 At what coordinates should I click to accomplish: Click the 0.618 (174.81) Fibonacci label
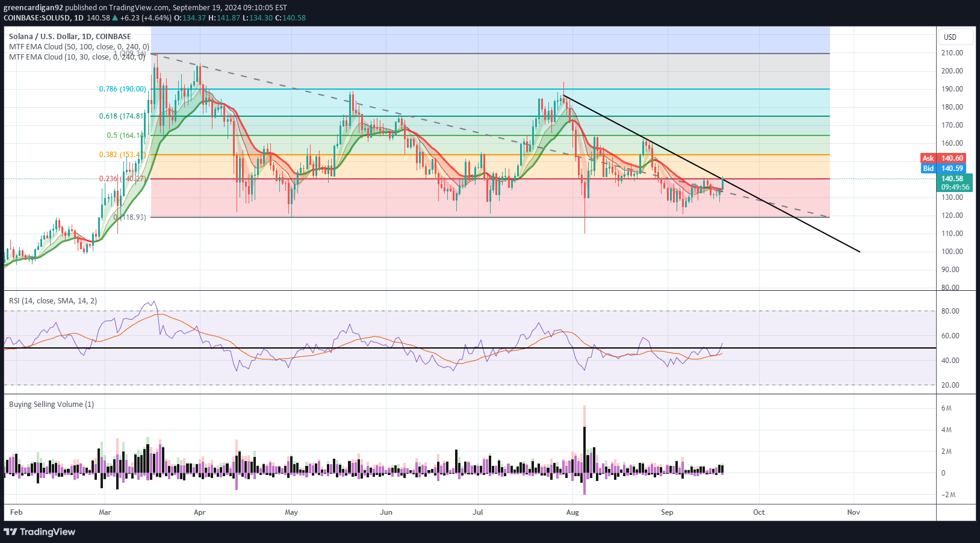coord(122,116)
